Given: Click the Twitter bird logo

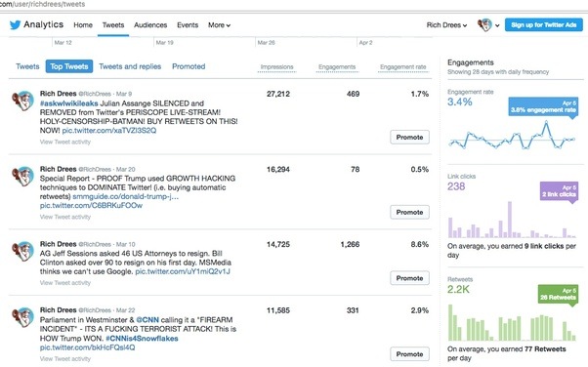Looking at the screenshot, I should click(x=15, y=25).
